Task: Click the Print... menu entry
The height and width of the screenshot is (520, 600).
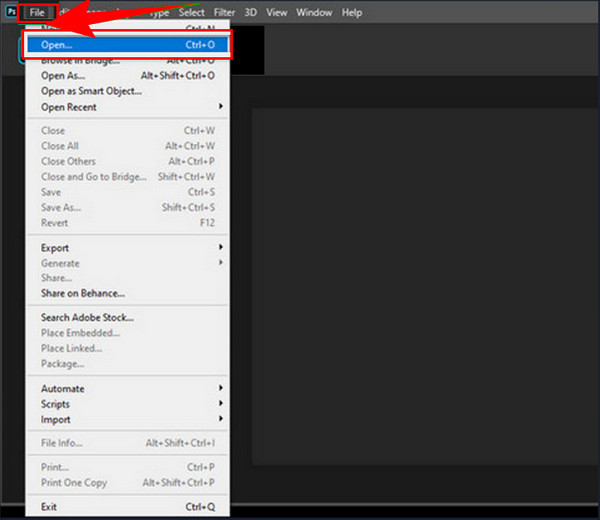Action: 127,467
